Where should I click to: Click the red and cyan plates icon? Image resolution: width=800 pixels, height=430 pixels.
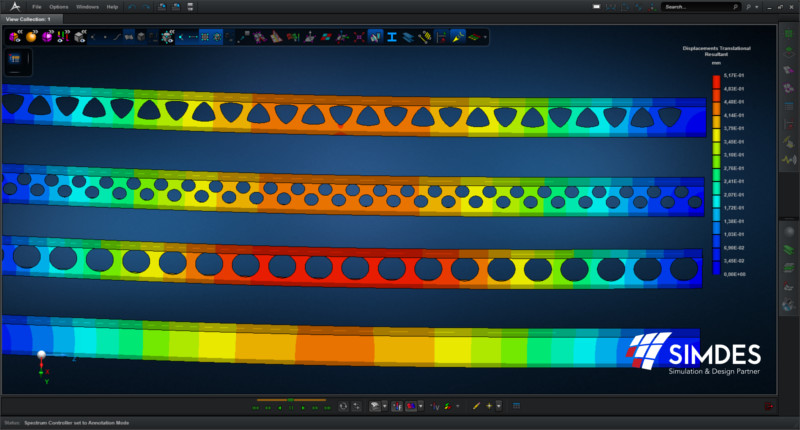click(326, 37)
